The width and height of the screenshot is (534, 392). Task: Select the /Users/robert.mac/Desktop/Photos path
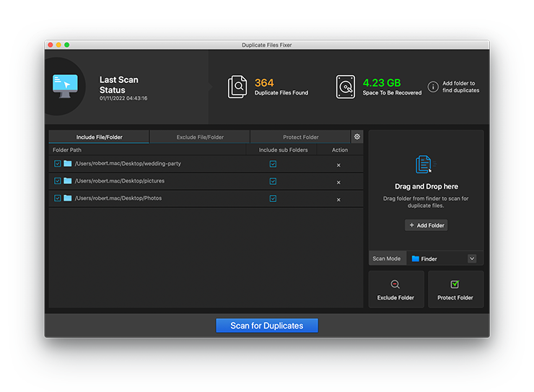(118, 199)
